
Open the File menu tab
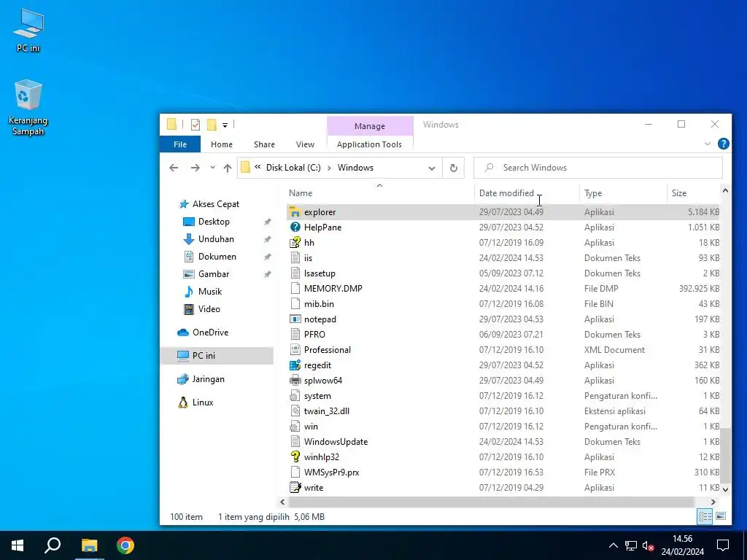pos(180,144)
